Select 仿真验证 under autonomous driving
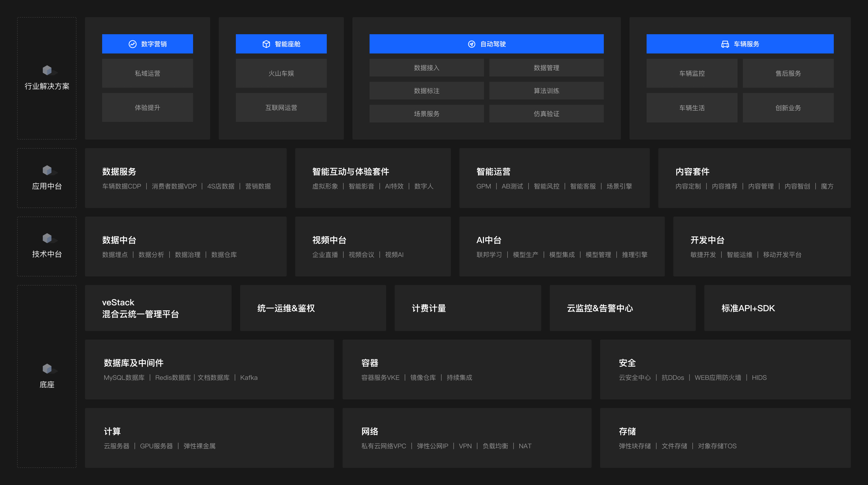The image size is (868, 485). click(546, 114)
